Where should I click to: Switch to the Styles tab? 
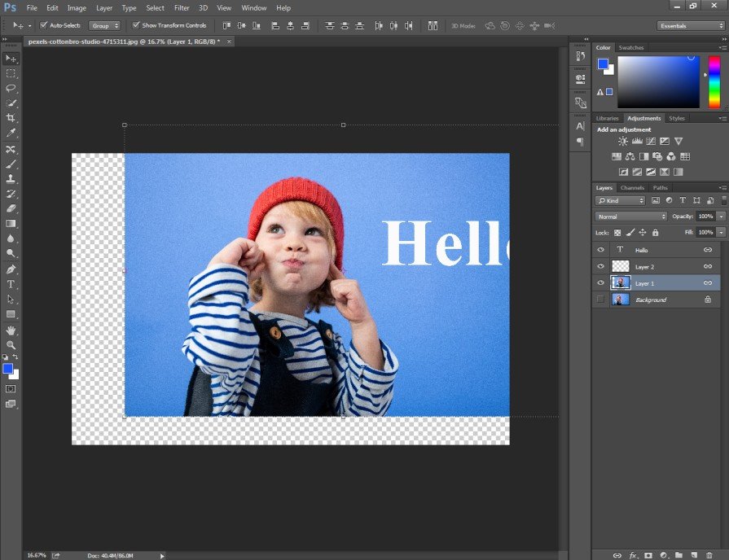(x=677, y=118)
